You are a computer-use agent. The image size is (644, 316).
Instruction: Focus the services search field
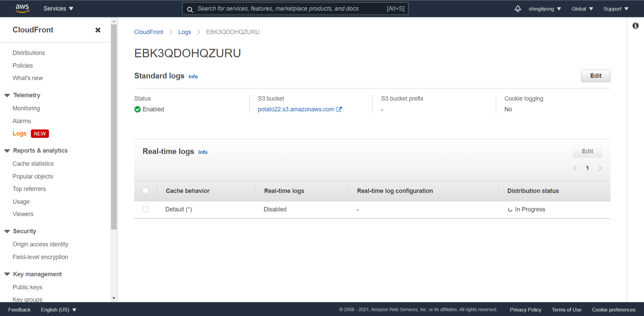coord(295,9)
